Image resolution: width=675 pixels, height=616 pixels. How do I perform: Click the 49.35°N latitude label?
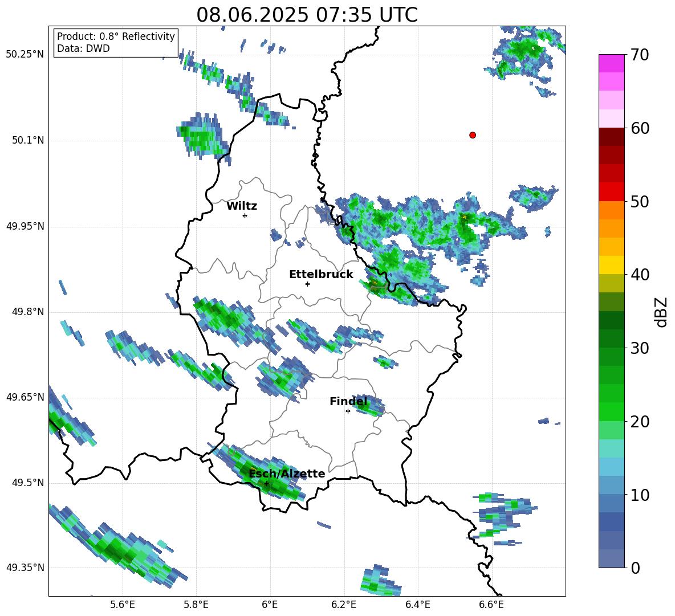pyautogui.click(x=25, y=568)
